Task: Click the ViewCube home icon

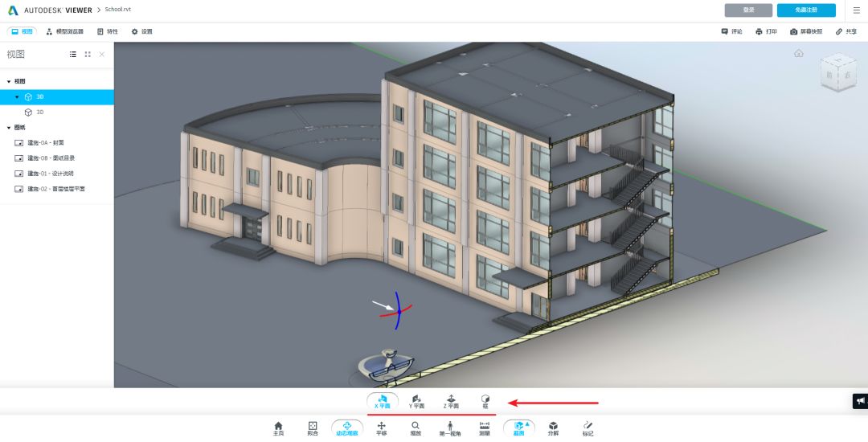Action: 798,54
